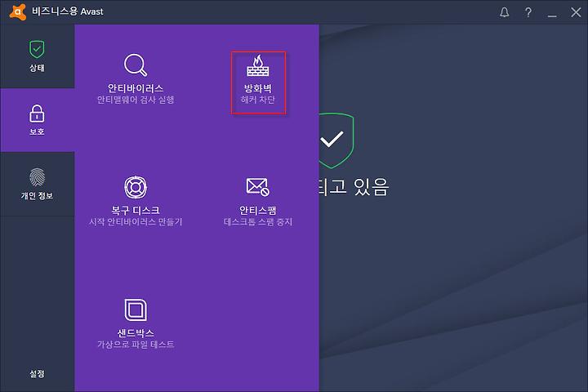Click the '안티바이러스' title label
This screenshot has height=392, width=588.
click(136, 88)
